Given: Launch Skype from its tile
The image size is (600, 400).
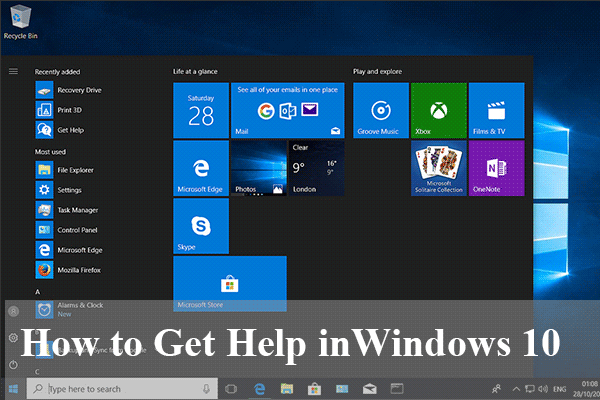Looking at the screenshot, I should [x=201, y=225].
